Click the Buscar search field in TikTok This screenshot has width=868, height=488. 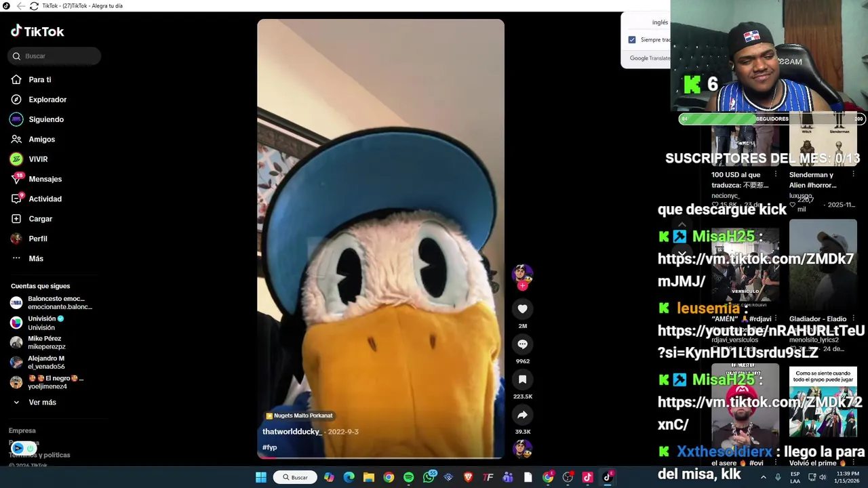click(54, 56)
